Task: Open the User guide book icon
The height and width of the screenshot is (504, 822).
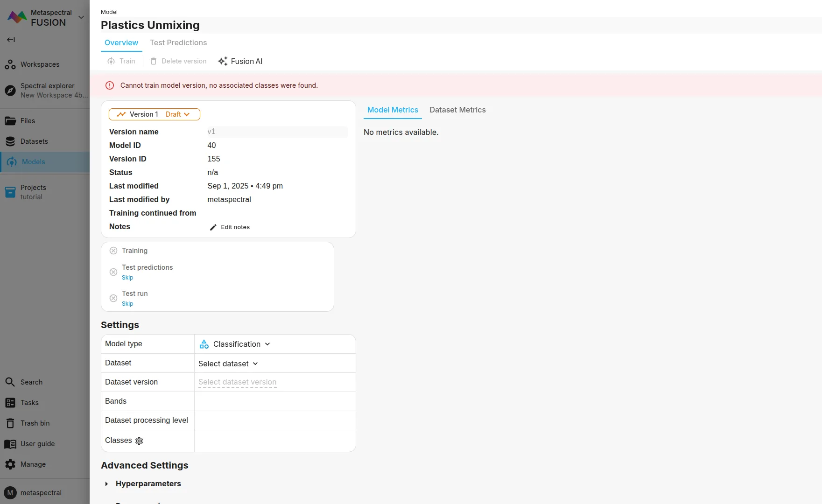Action: tap(10, 444)
